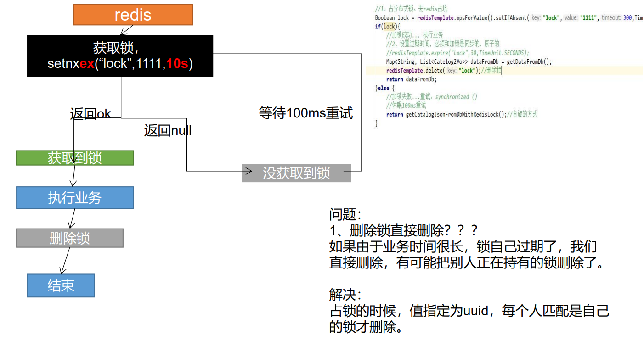Click the comment "//1、占分布式锁。去redis占坑"
This screenshot has height=346, width=644.
pos(412,9)
